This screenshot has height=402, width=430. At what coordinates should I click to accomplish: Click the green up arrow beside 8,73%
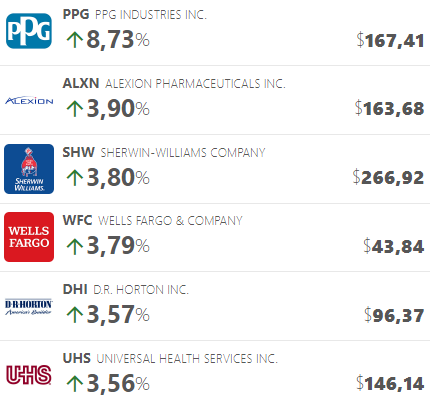coord(75,40)
